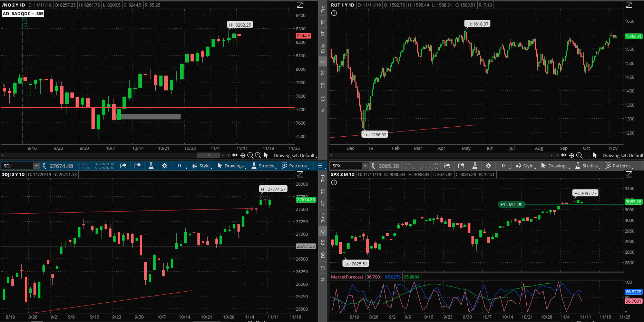Open the list menu icon in $DJI toolbar
644x322 pixels.
(320, 166)
